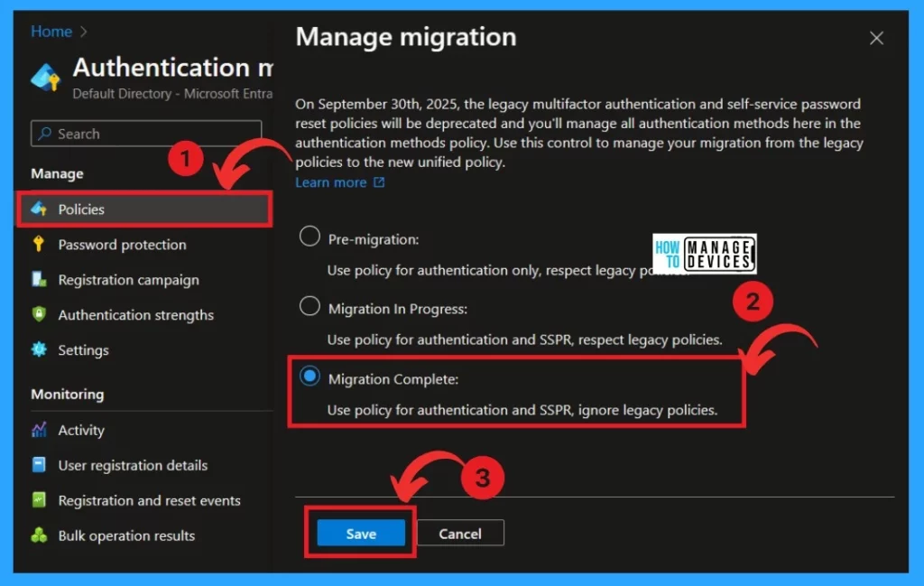Image resolution: width=924 pixels, height=586 pixels.
Task: Click the Policies icon in sidebar
Action: click(39, 209)
